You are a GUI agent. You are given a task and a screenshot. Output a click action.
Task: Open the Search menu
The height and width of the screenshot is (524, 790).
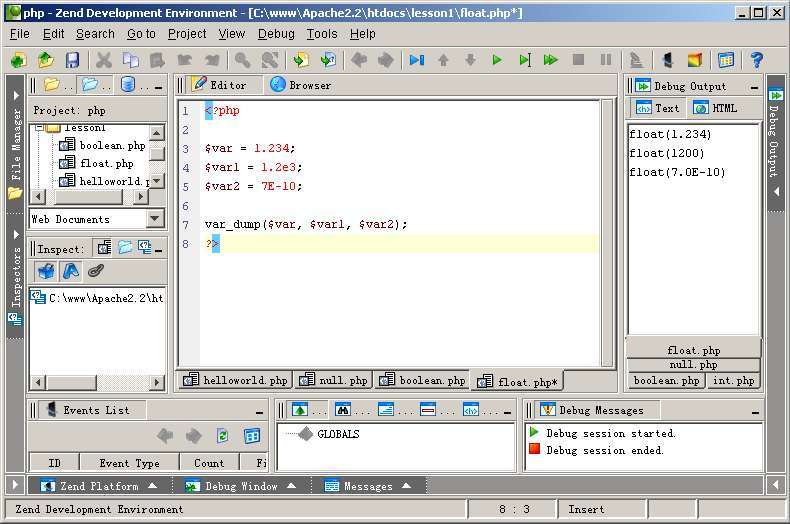pos(95,34)
